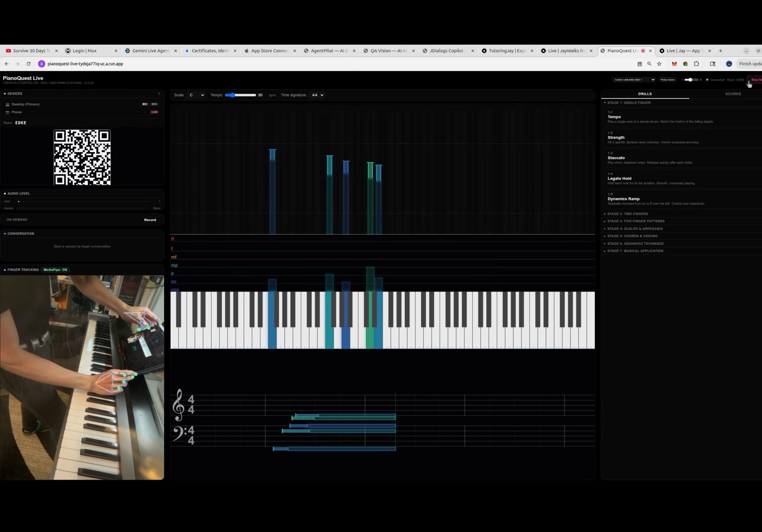Open the MetaMask fox extension

674,64
